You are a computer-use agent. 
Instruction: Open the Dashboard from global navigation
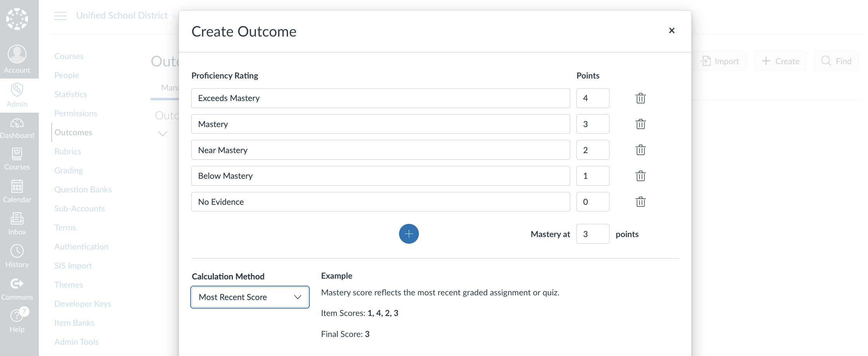17,128
